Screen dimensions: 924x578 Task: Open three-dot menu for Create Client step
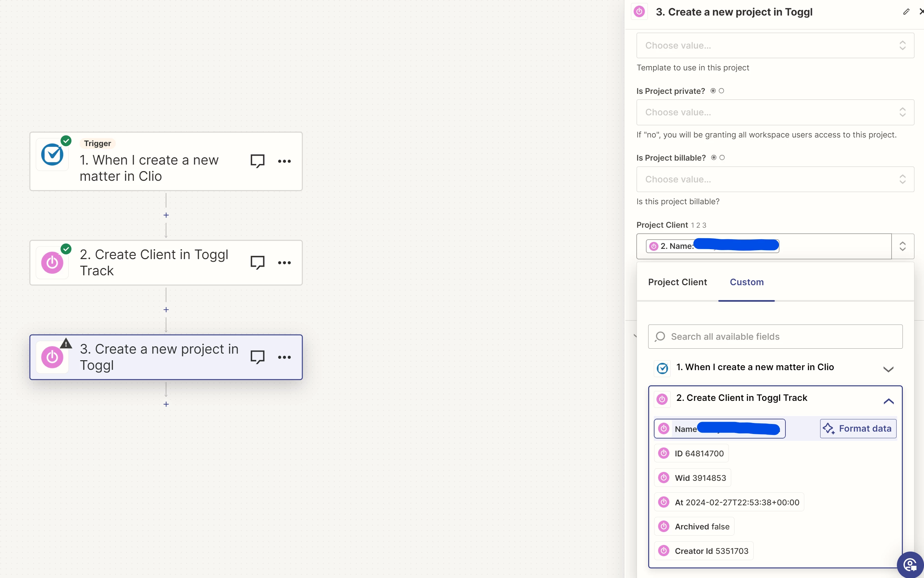(x=284, y=263)
